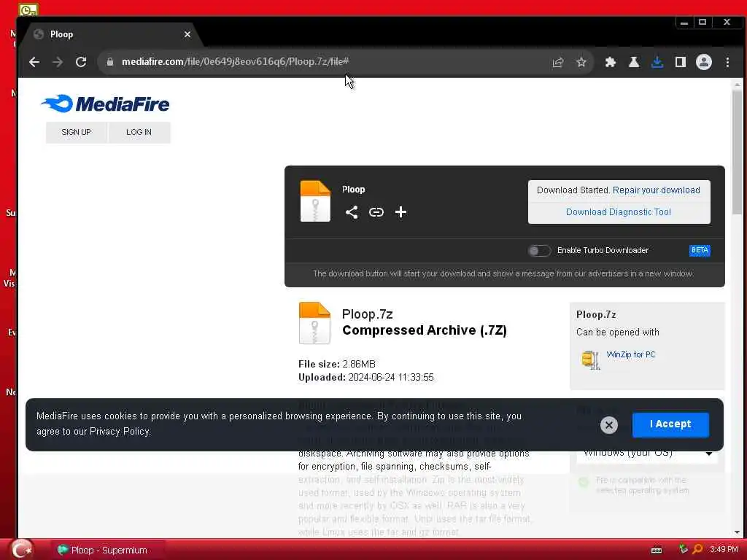Open the side panel icon
Image resolution: width=747 pixels, height=560 pixels.
click(681, 62)
